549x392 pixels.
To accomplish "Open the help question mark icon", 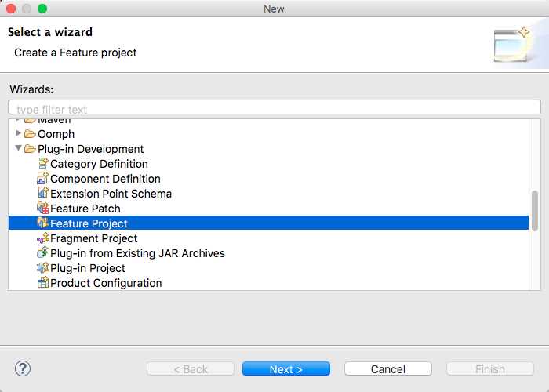I will point(23,368).
